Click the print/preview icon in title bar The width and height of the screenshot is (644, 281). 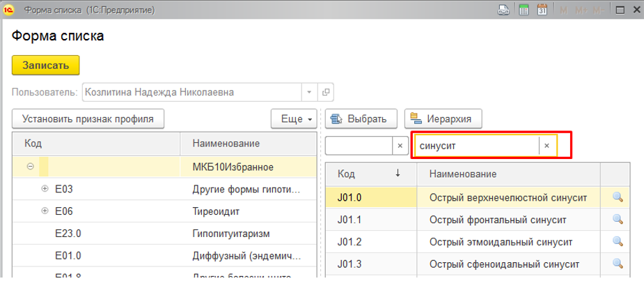[x=503, y=9]
